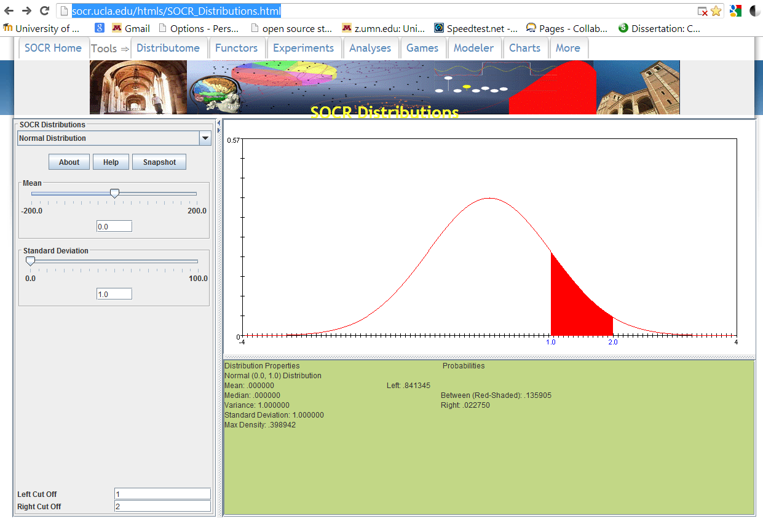Click the Left Cut Off input field

coord(162,494)
